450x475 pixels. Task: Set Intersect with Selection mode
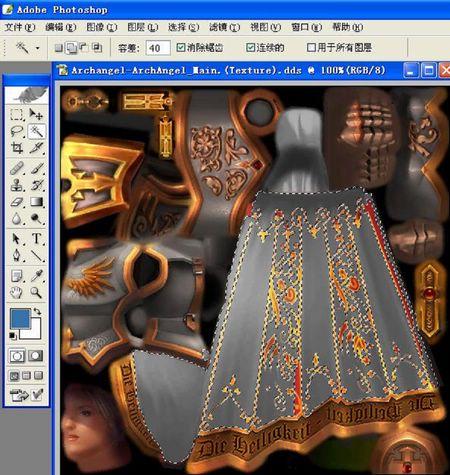pyautogui.click(x=97, y=48)
